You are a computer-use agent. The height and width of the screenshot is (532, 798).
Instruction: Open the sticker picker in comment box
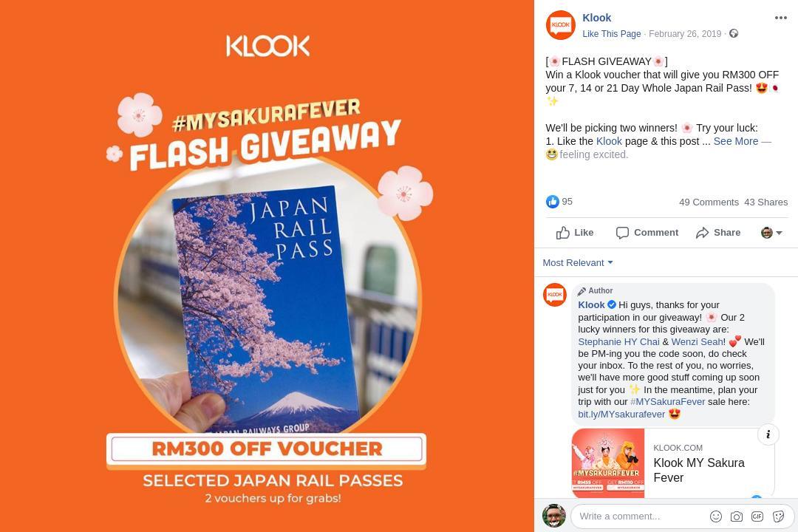click(x=778, y=516)
